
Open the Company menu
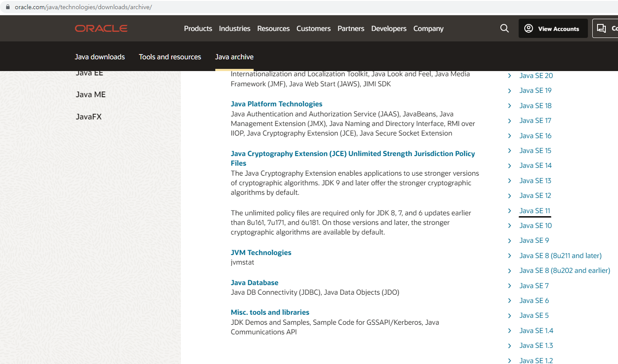428,28
